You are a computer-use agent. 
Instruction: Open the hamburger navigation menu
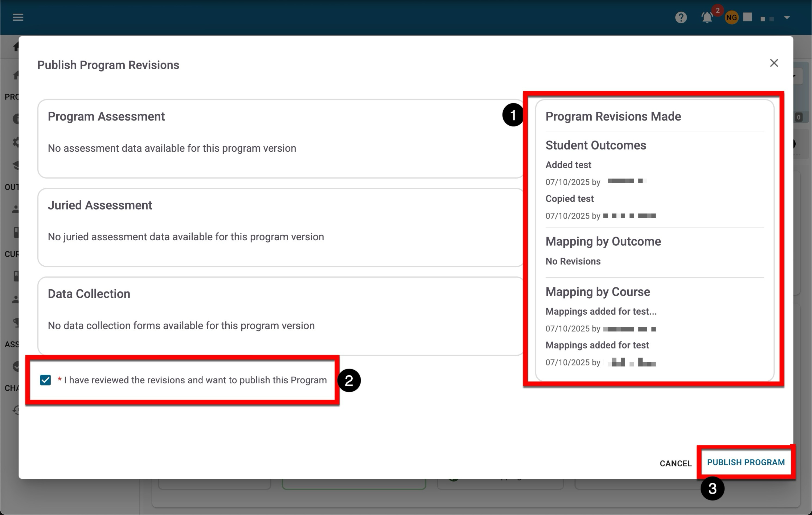[18, 17]
